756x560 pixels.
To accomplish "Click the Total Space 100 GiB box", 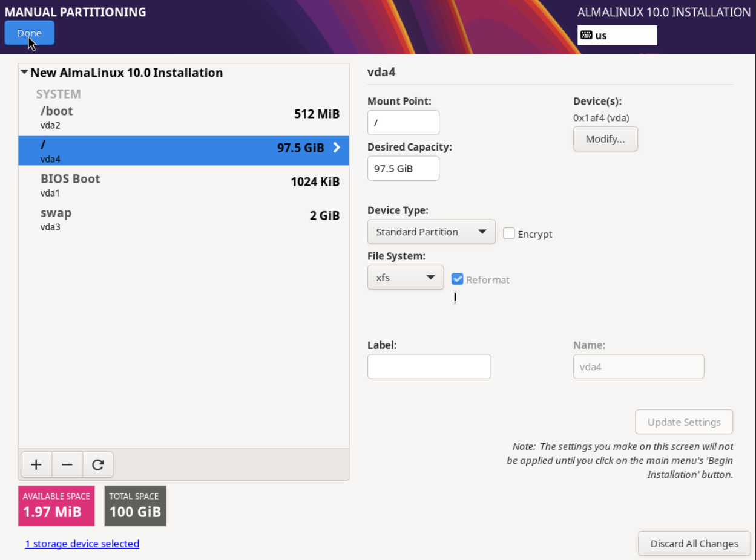I will (x=135, y=506).
